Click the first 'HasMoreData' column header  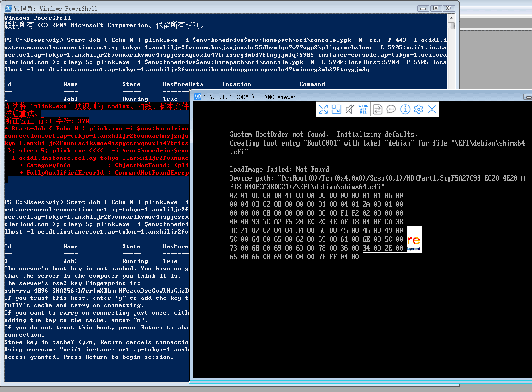pos(183,84)
